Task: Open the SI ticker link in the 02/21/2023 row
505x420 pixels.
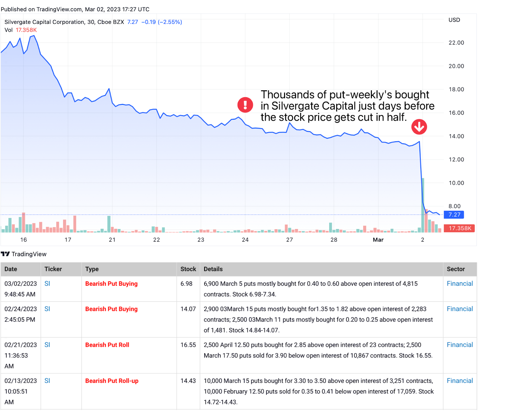Action: pos(47,345)
